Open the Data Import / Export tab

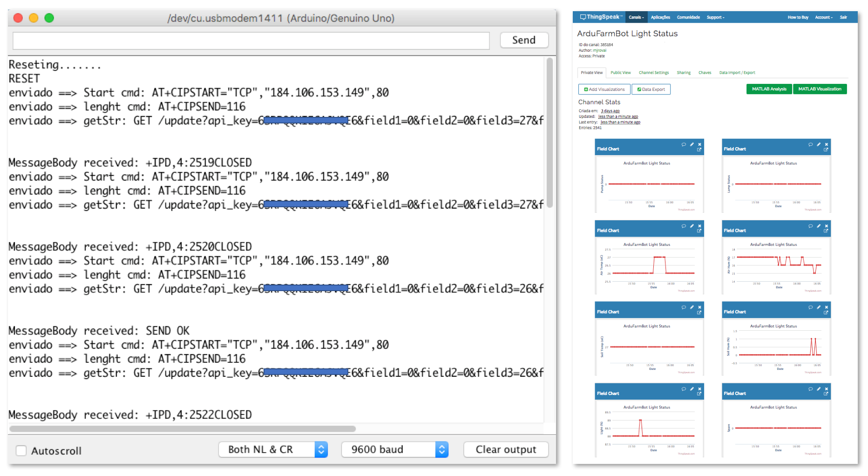coord(737,73)
